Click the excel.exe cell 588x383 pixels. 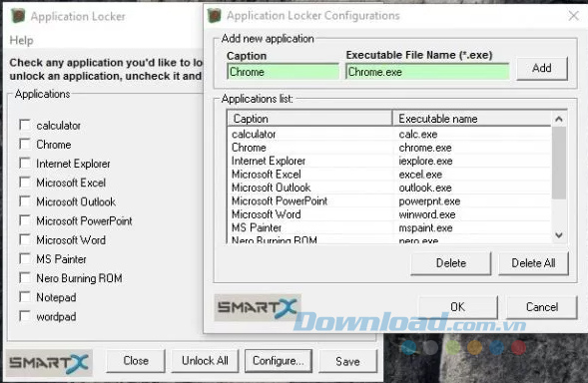coord(420,175)
